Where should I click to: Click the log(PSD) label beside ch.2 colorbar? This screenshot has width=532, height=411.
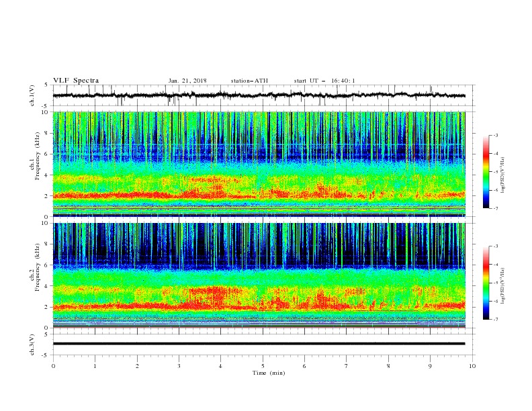coord(502,286)
